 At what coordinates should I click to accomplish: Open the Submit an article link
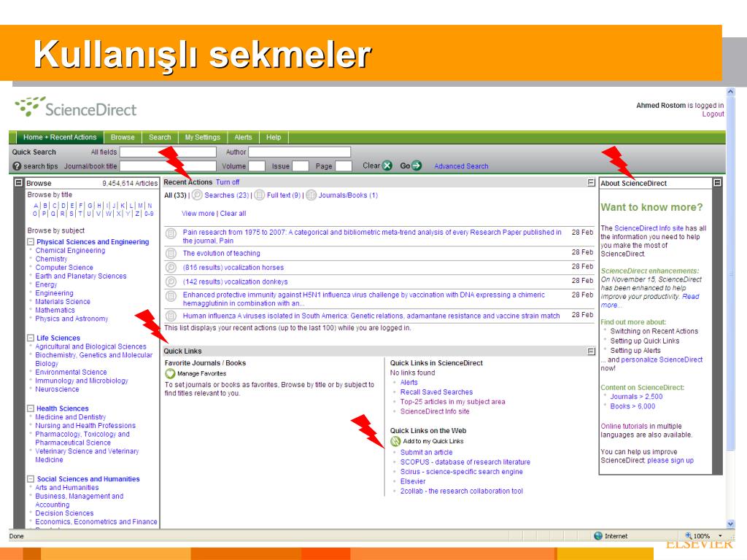point(426,452)
